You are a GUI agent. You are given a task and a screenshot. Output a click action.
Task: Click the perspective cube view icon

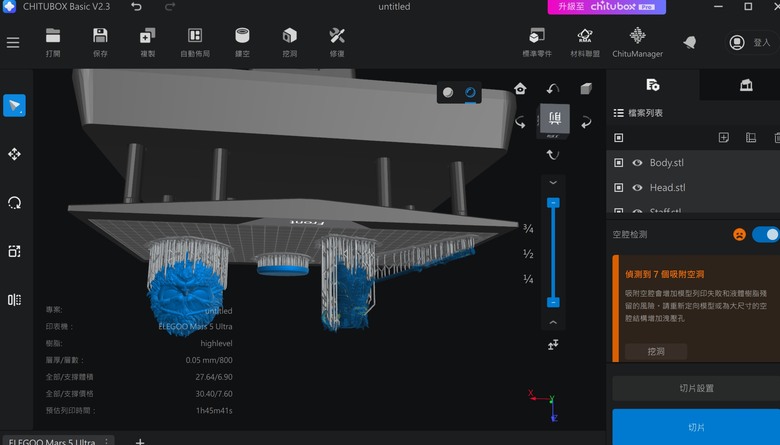pyautogui.click(x=586, y=89)
